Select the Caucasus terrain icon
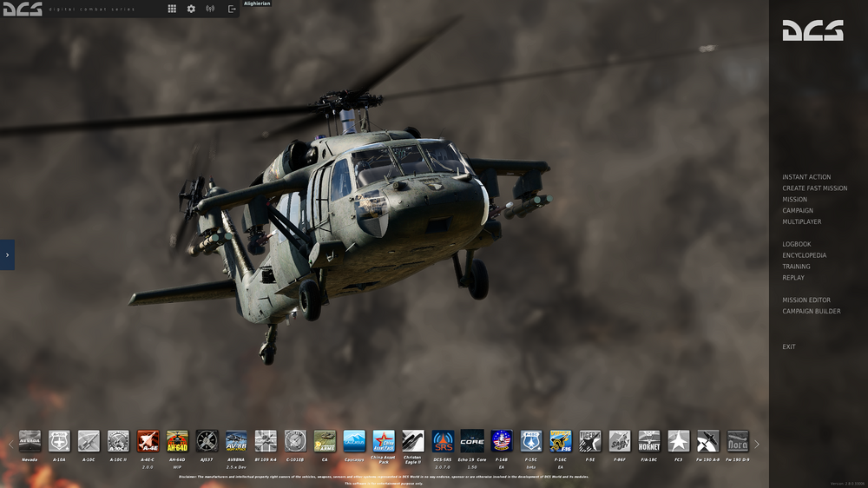Image resolution: width=868 pixels, height=488 pixels. [x=354, y=441]
